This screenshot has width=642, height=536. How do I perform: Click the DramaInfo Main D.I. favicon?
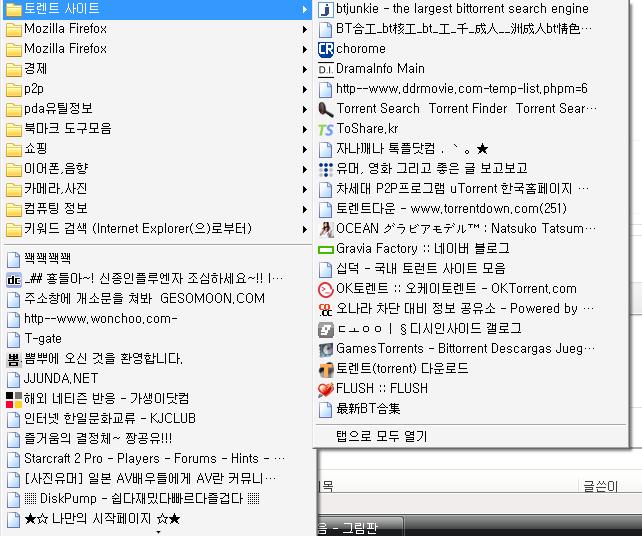pyautogui.click(x=326, y=69)
